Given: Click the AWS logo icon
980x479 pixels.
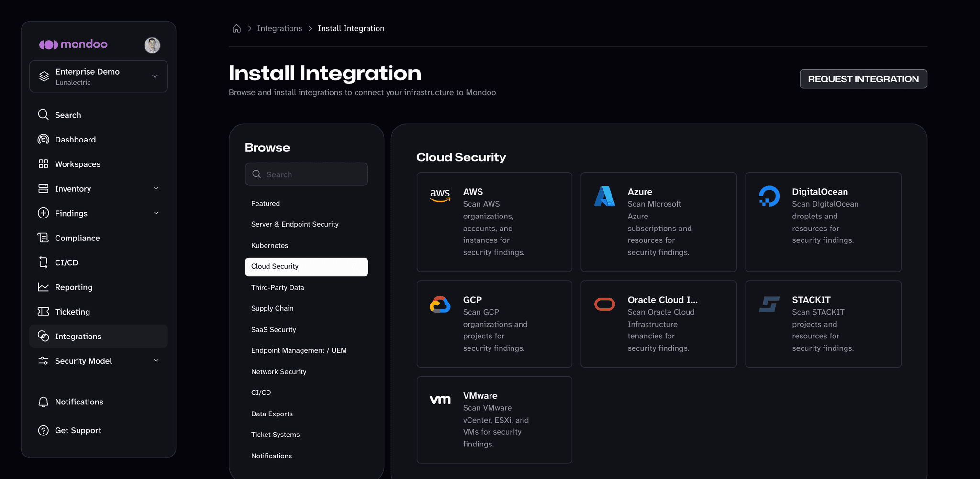Looking at the screenshot, I should (x=440, y=195).
